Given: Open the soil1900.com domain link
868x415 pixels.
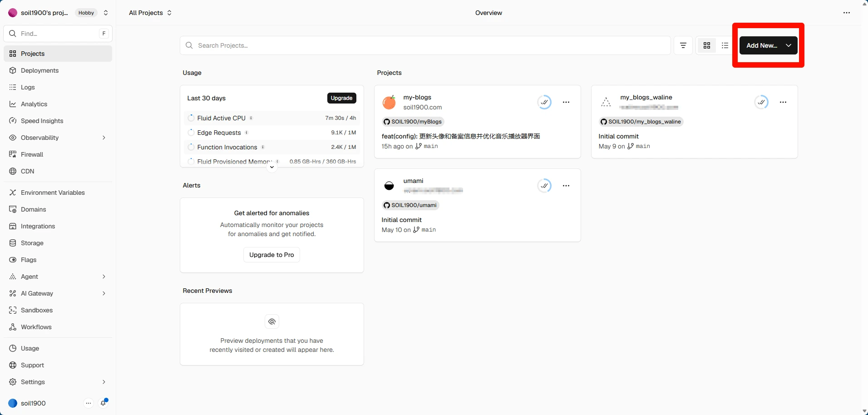Looking at the screenshot, I should pyautogui.click(x=423, y=107).
